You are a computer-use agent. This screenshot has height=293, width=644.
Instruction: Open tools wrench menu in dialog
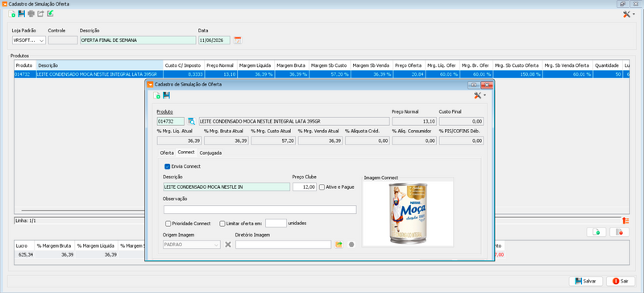coord(480,95)
